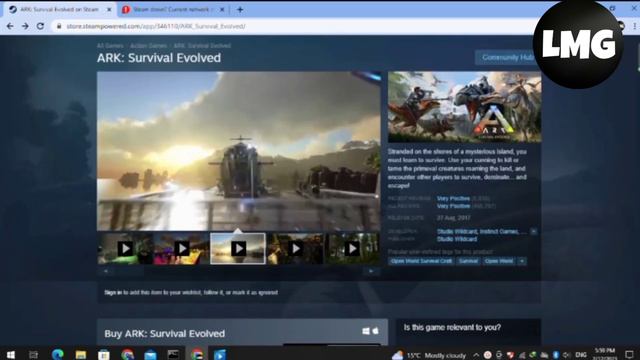Click the left arrow of the thumbnail strip scroller
The height and width of the screenshot is (360, 640).
106,271
